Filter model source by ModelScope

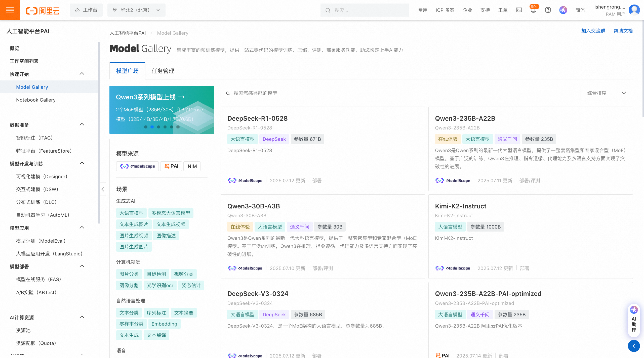coord(137,166)
